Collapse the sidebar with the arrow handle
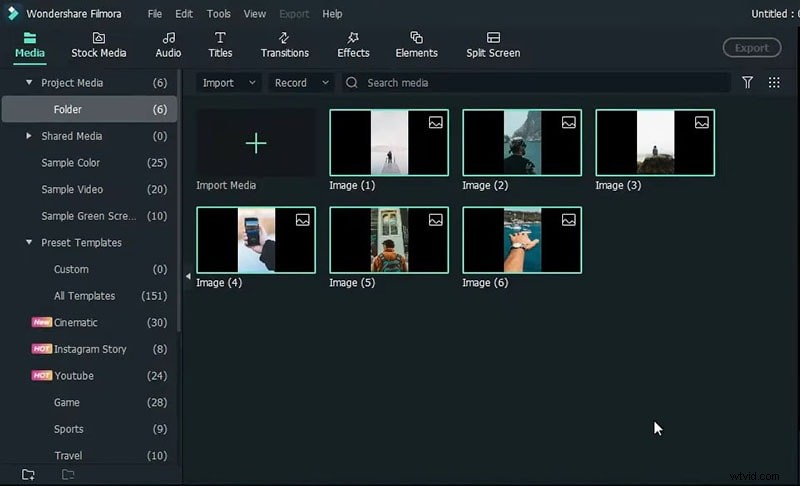The image size is (800, 486). tap(188, 276)
